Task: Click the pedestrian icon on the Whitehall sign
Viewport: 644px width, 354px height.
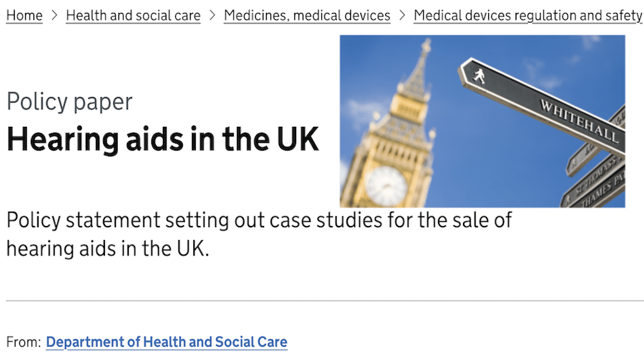Action: [x=478, y=76]
